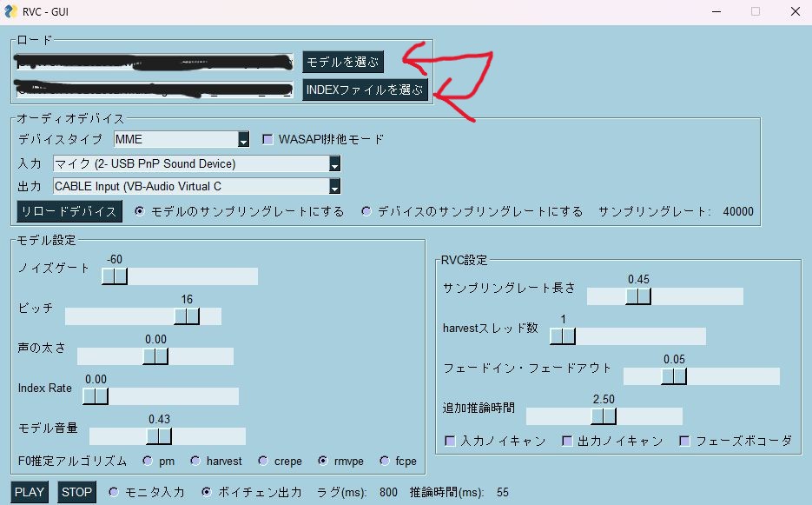Enable the WASAPI排他モード checkbox

point(267,139)
